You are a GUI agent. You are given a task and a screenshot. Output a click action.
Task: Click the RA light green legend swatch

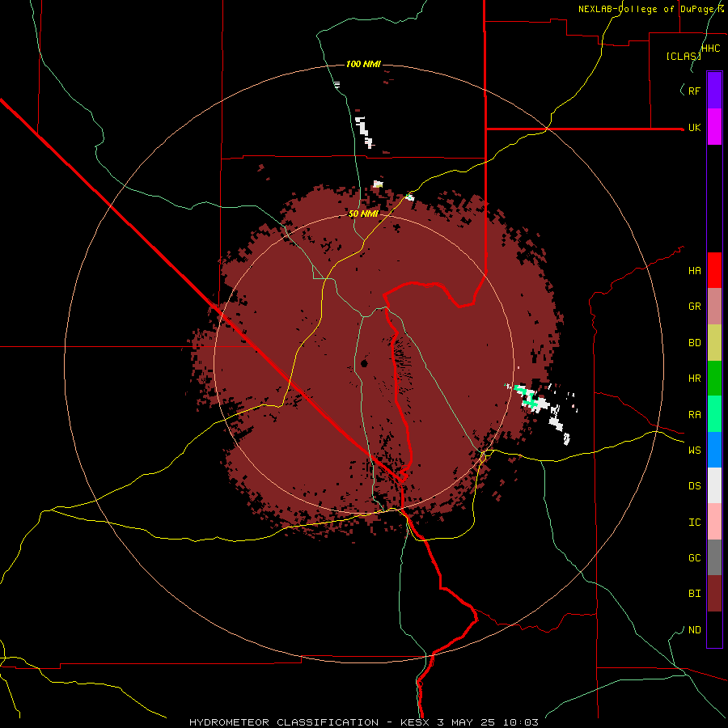click(x=714, y=414)
